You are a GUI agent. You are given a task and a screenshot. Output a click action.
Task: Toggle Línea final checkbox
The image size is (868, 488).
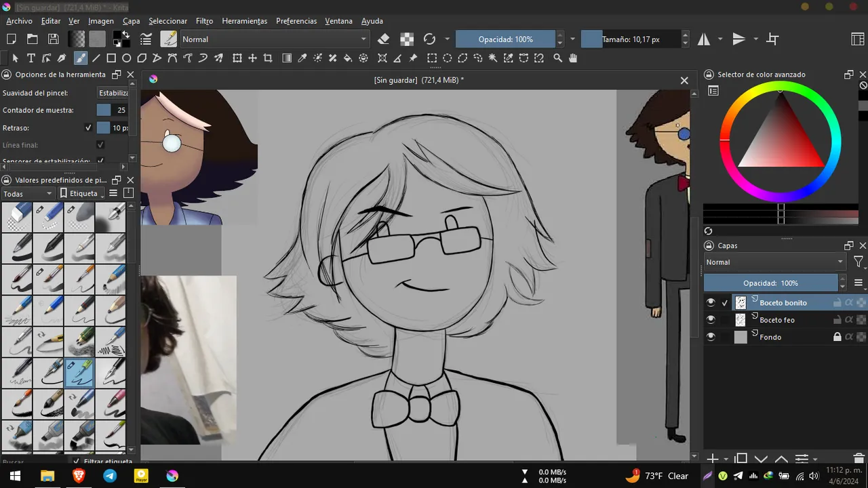(100, 145)
